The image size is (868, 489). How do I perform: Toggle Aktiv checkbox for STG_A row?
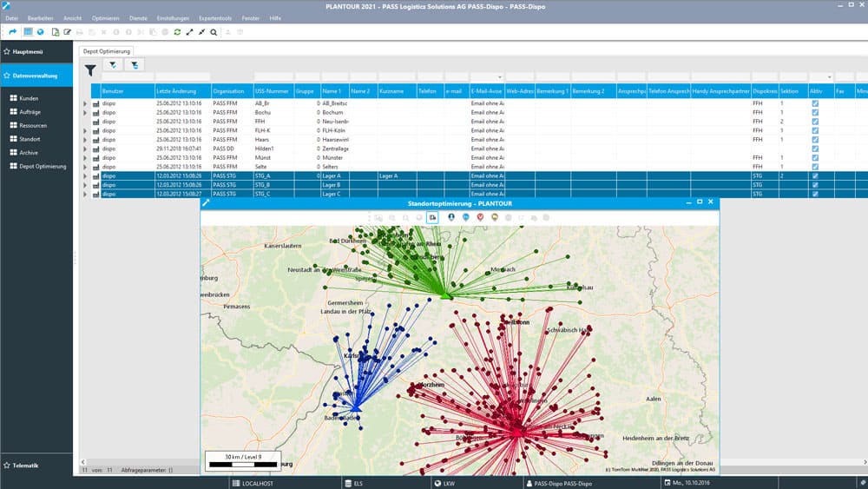tap(815, 176)
